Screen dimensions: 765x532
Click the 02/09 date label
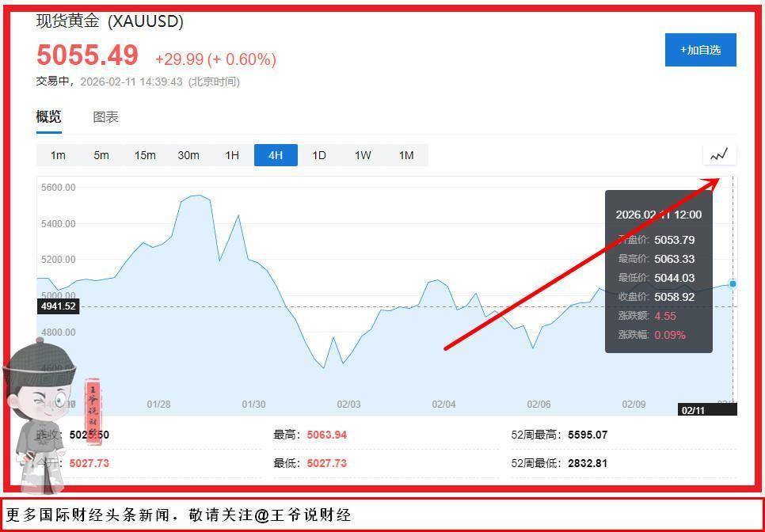634,405
